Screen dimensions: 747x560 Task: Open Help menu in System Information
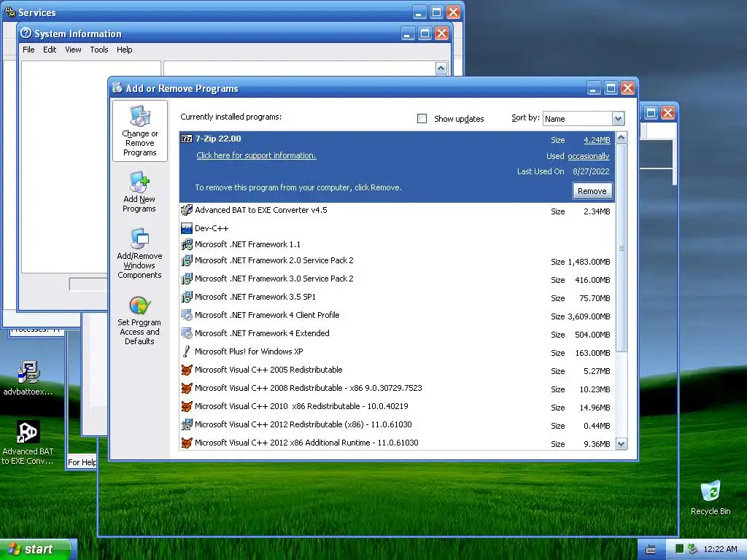[124, 50]
